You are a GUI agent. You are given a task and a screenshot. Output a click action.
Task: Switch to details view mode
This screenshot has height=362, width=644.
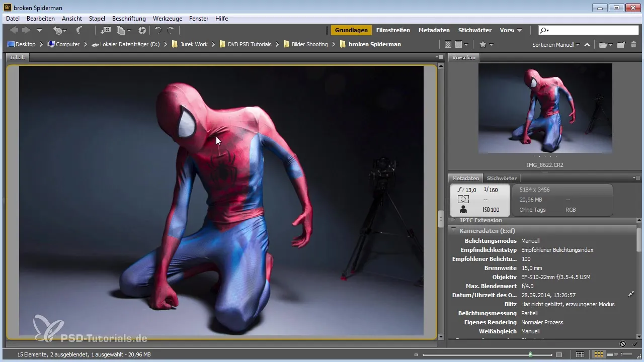[612, 355]
